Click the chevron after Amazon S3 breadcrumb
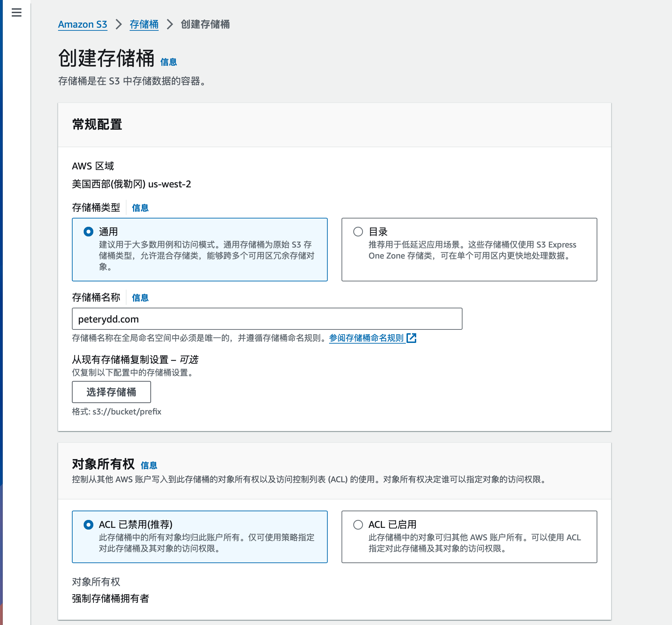672x625 pixels. point(119,24)
